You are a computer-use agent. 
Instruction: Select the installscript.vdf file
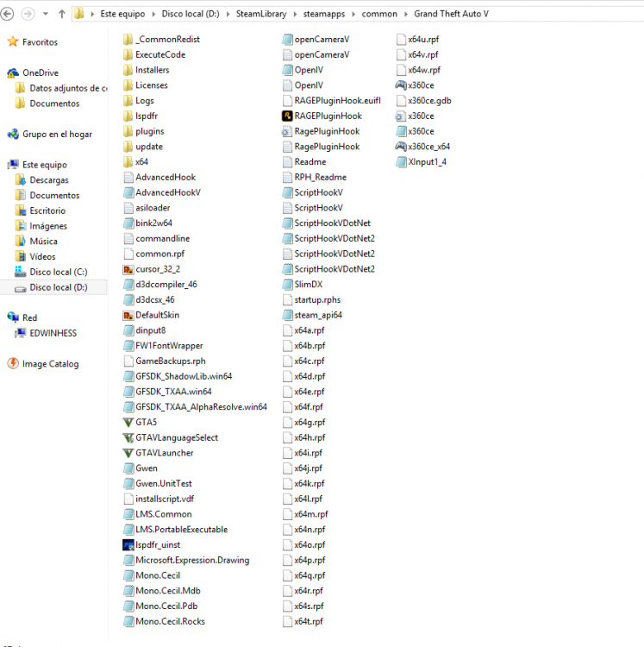159,499
